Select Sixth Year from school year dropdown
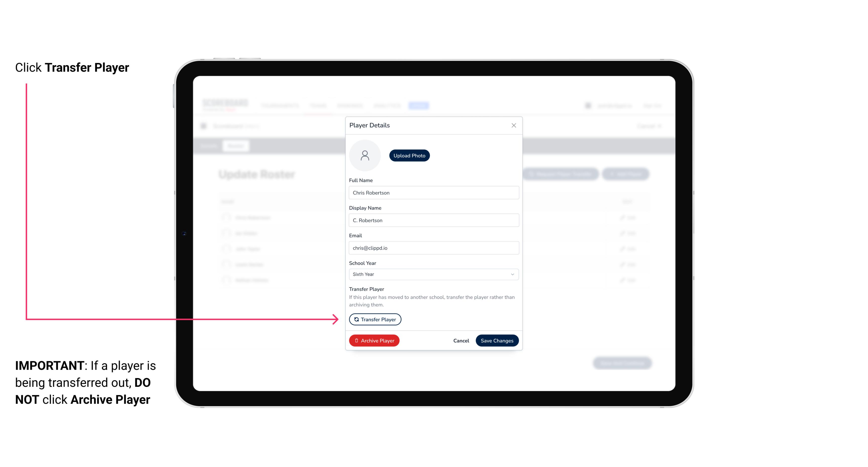868x467 pixels. click(x=433, y=274)
